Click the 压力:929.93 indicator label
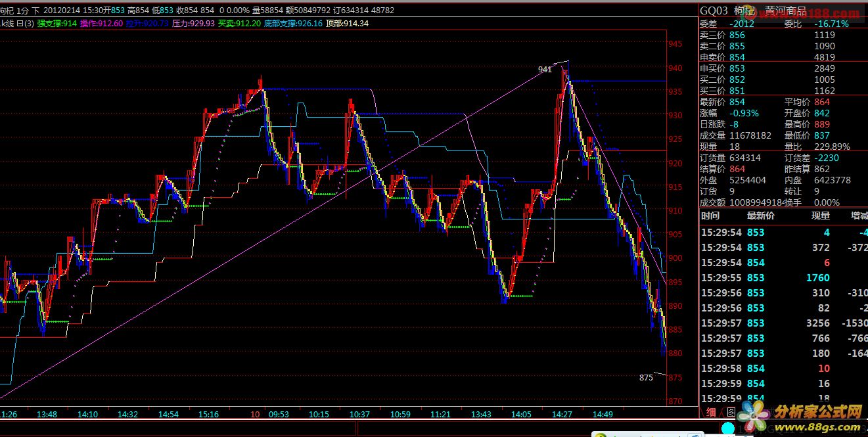The image size is (868, 437). click(x=193, y=23)
